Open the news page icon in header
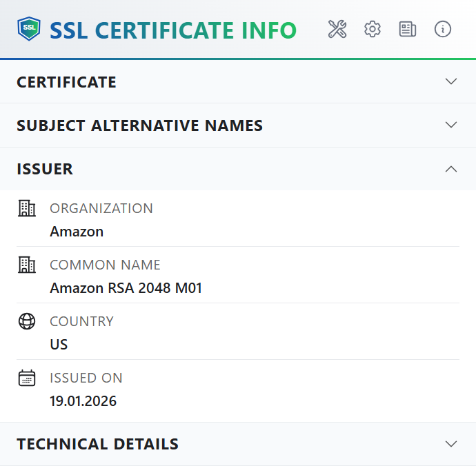Screen dimensions: 476x466 tap(408, 29)
